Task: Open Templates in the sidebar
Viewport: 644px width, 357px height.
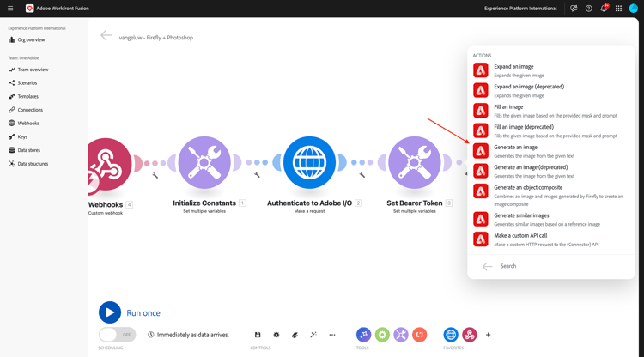Action: click(24, 96)
